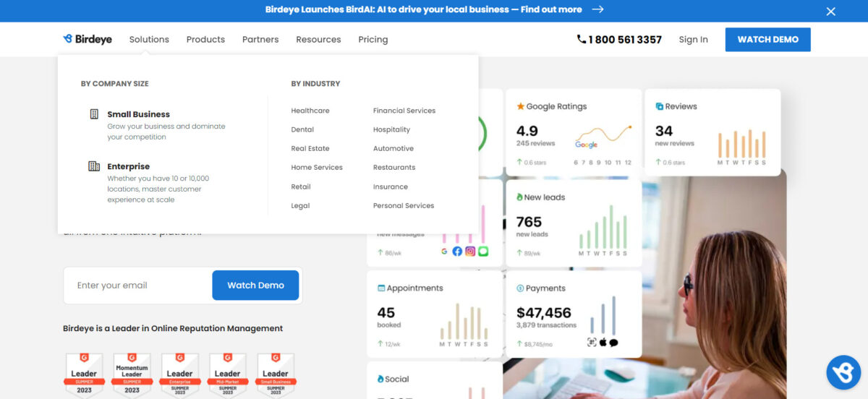Click the 4.9 Google rating value
This screenshot has height=399, width=868.
(527, 131)
